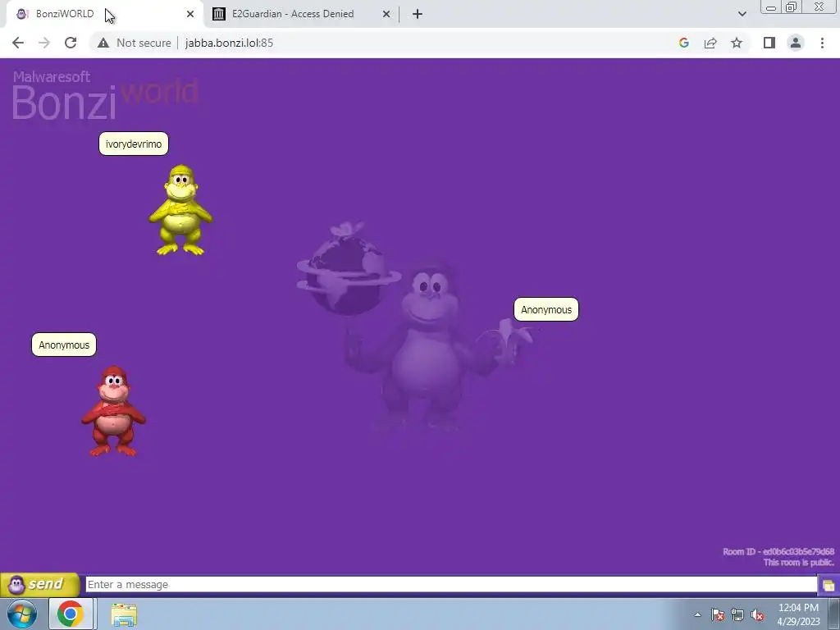840x630 pixels.
Task: Open the Chrome profile menu
Action: pyautogui.click(x=796, y=43)
